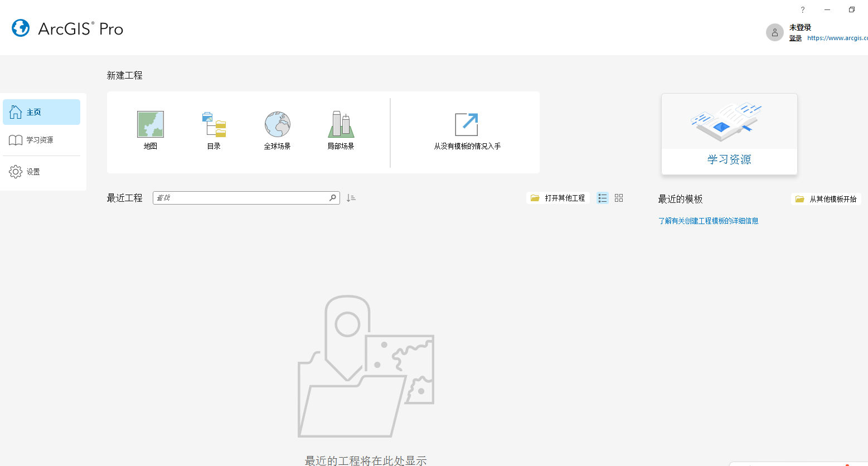Click the user avatar icon
868x466 pixels.
tap(775, 32)
